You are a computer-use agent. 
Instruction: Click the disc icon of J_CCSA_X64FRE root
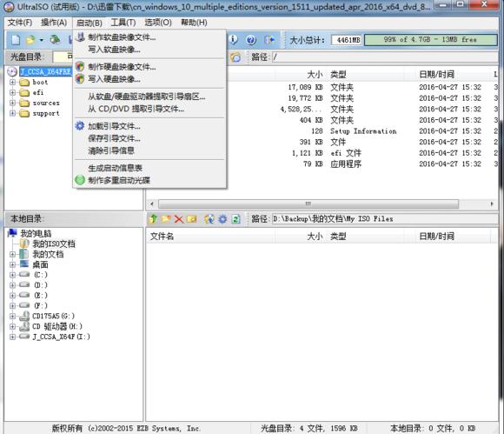12,71
